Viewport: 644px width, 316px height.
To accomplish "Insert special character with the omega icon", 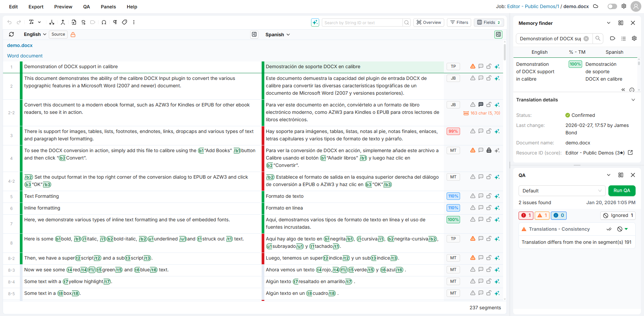I will click(x=104, y=22).
